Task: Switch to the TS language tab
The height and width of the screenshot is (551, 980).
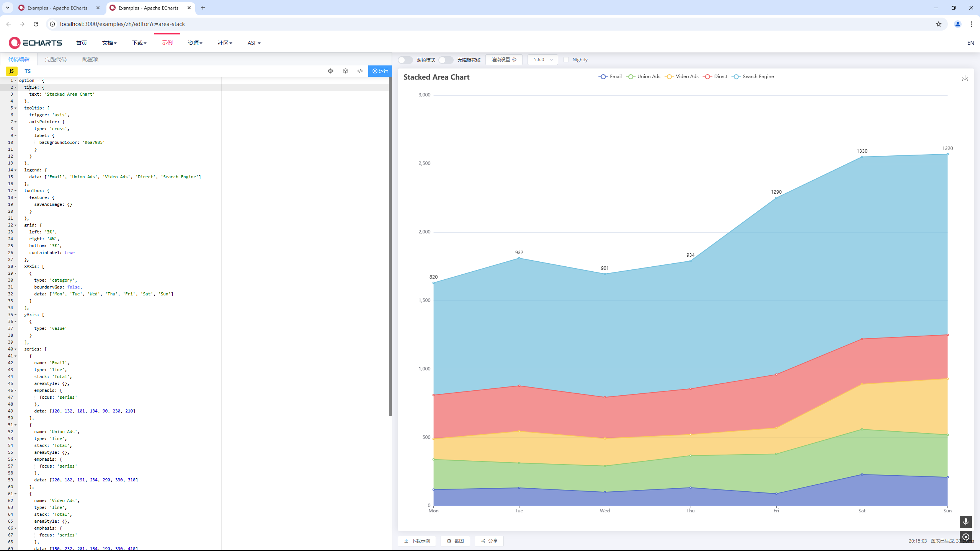Action: [x=28, y=71]
